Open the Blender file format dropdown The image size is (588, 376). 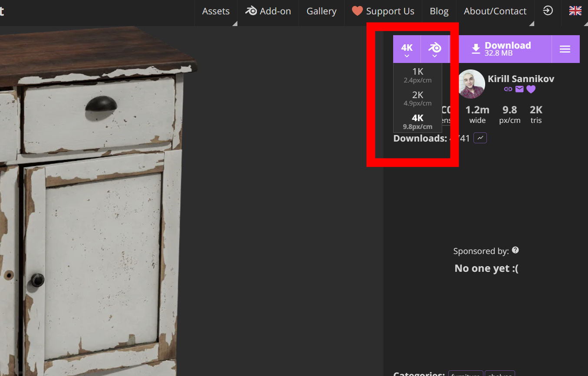(434, 49)
